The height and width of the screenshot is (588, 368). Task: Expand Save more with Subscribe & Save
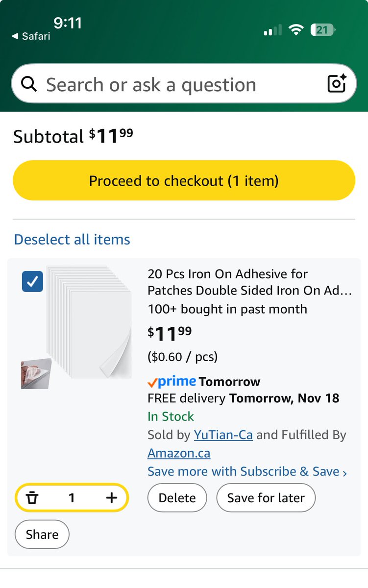[247, 471]
